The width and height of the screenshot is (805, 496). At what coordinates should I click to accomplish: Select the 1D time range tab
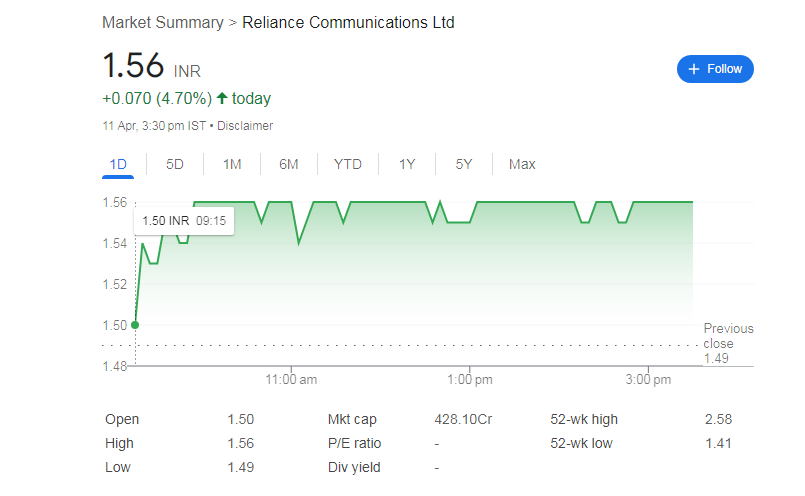tap(118, 164)
